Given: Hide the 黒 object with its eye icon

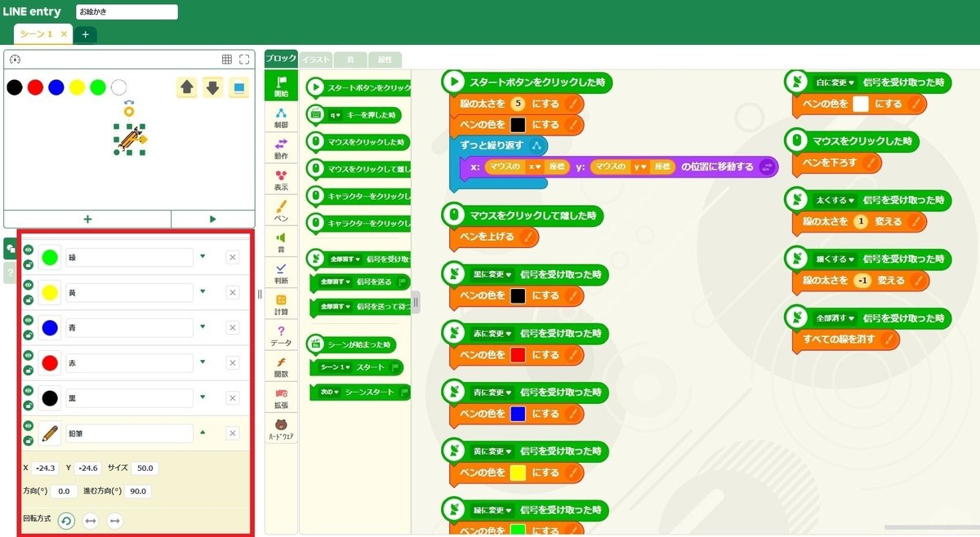Looking at the screenshot, I should (28, 391).
